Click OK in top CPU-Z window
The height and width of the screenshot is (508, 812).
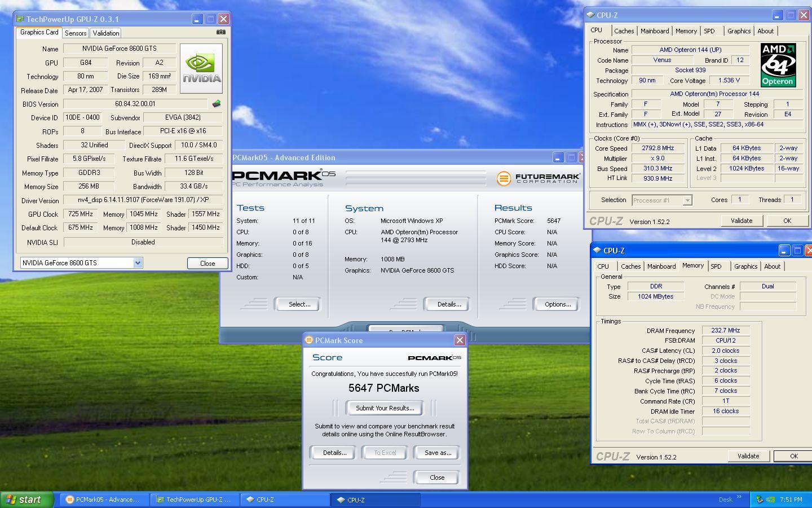pyautogui.click(x=787, y=221)
